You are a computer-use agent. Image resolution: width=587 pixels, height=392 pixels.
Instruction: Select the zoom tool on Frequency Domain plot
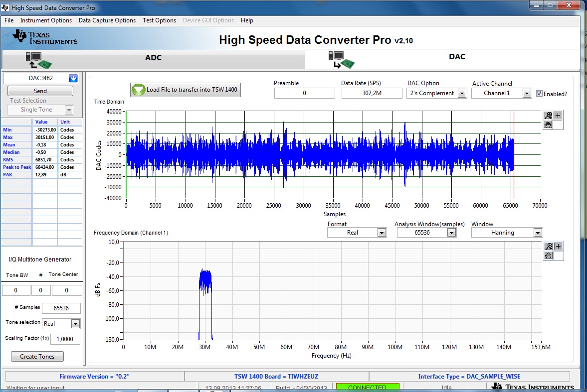pos(549,246)
